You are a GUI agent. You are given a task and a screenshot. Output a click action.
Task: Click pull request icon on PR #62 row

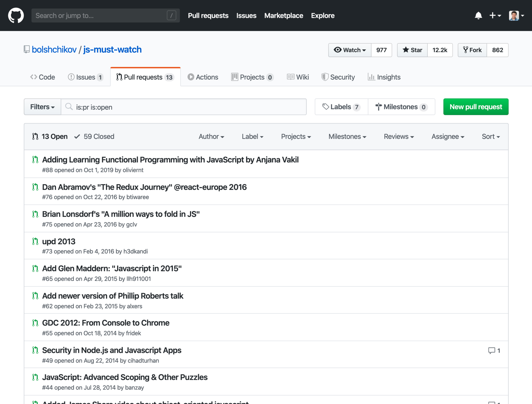tap(35, 296)
